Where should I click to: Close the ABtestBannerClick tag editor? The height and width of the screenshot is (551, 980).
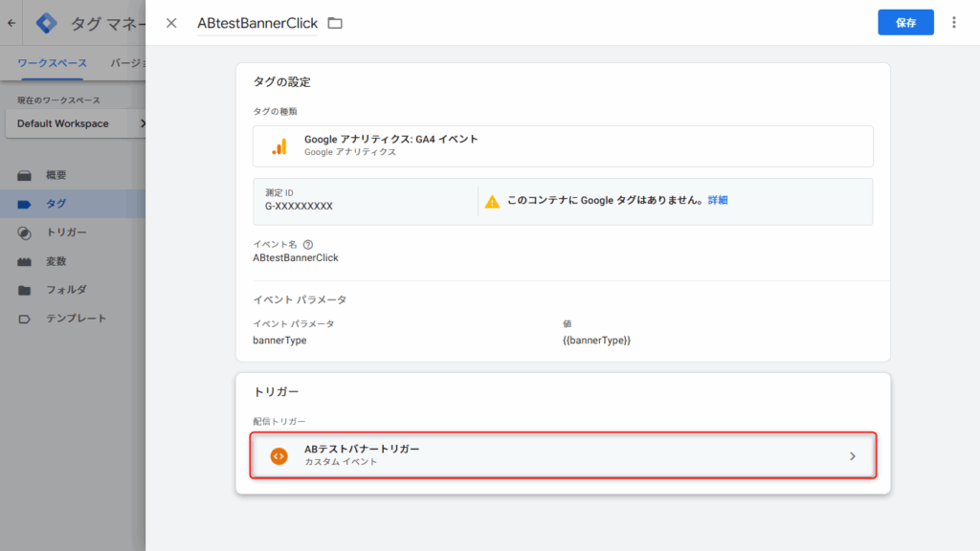click(x=171, y=23)
